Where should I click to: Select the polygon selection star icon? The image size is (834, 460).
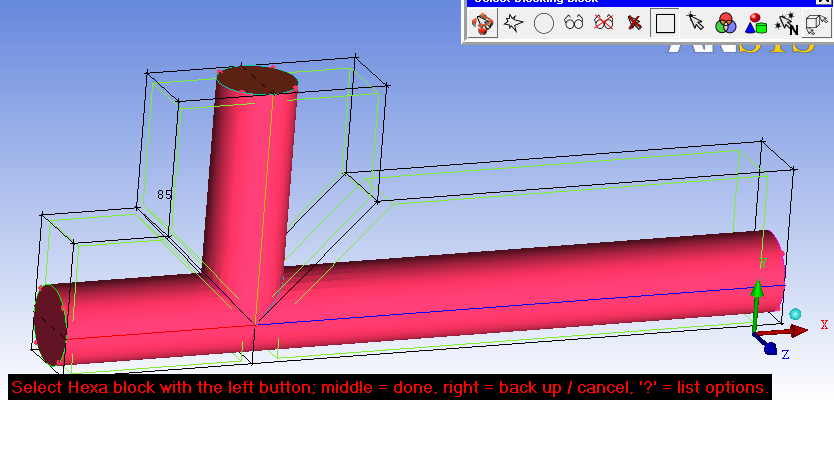pos(514,24)
